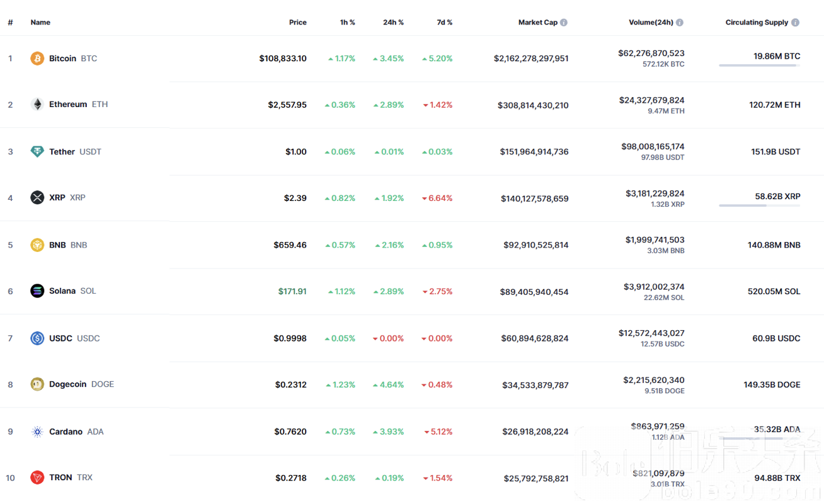824x504 pixels.
Task: Click Bitcoin price $108,833.10
Action: click(x=283, y=59)
